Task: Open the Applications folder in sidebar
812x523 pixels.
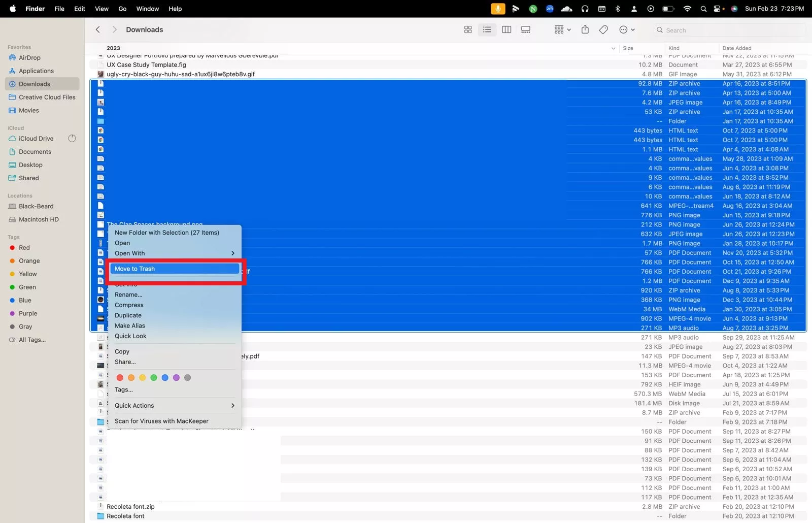Action: click(x=36, y=71)
